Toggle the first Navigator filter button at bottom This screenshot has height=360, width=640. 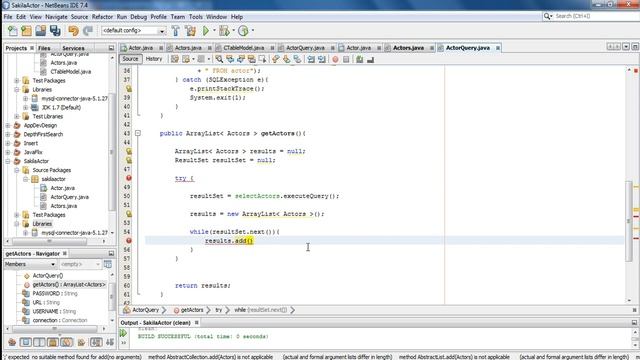pyautogui.click(x=12, y=342)
